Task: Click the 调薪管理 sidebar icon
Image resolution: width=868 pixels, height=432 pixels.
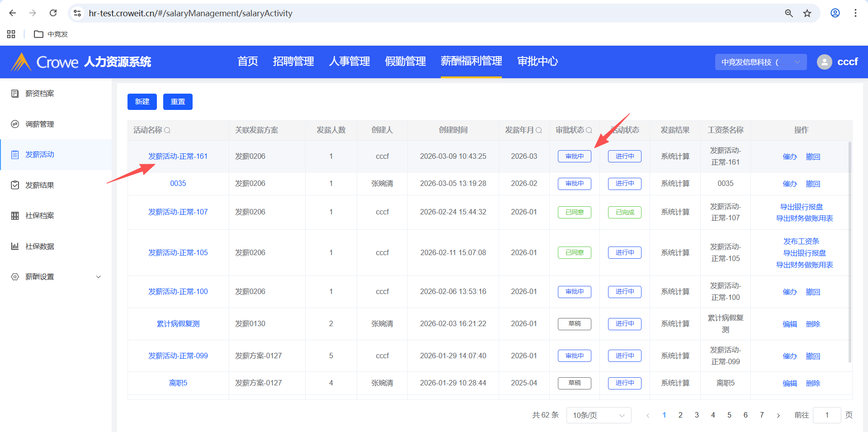Action: coord(15,124)
